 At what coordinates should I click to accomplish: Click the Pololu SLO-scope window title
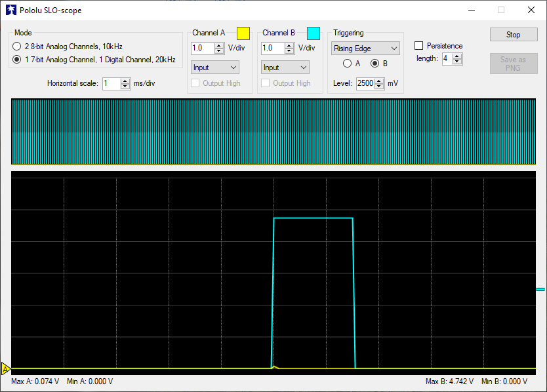(x=51, y=10)
